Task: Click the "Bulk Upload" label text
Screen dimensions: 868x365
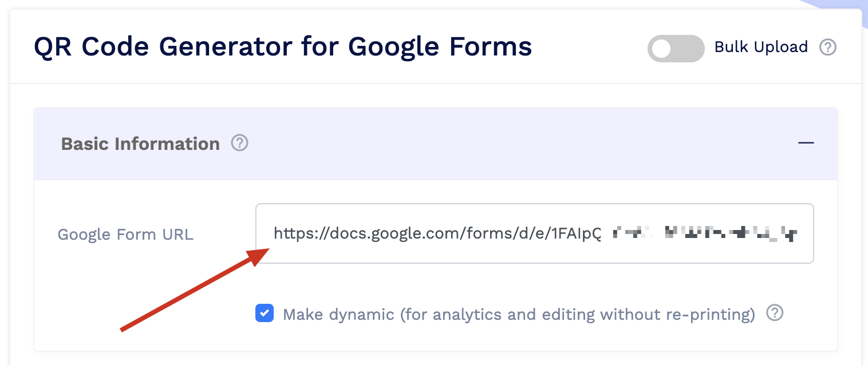Action: 761,47
